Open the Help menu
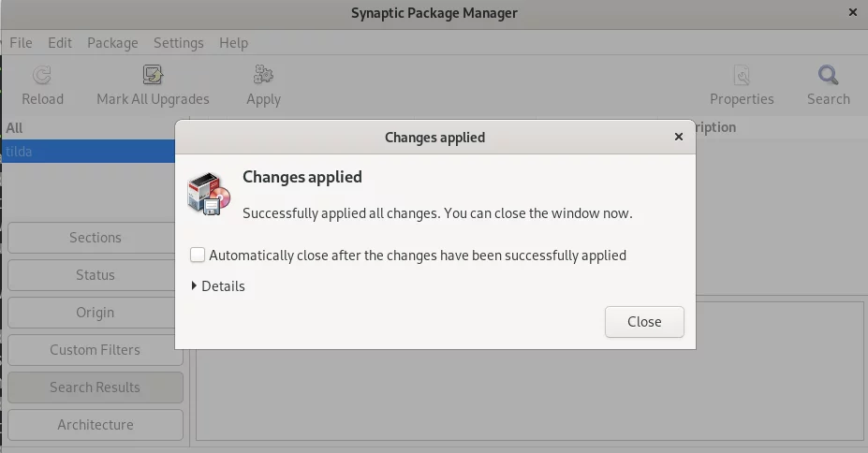 233,43
